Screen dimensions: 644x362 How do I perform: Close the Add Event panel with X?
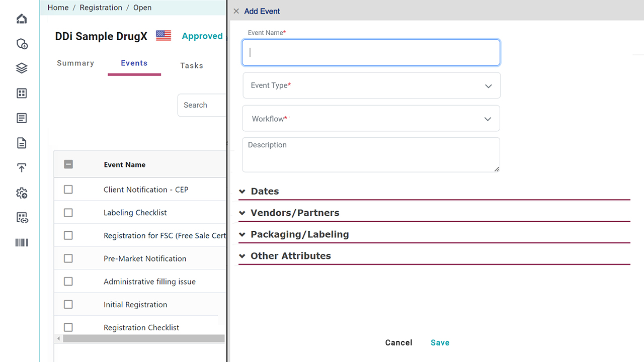pos(236,11)
